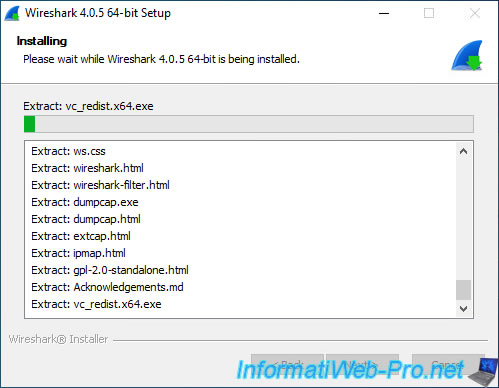Click the 'Installing' heading
Image resolution: width=499 pixels, height=388 pixels.
pyautogui.click(x=42, y=41)
